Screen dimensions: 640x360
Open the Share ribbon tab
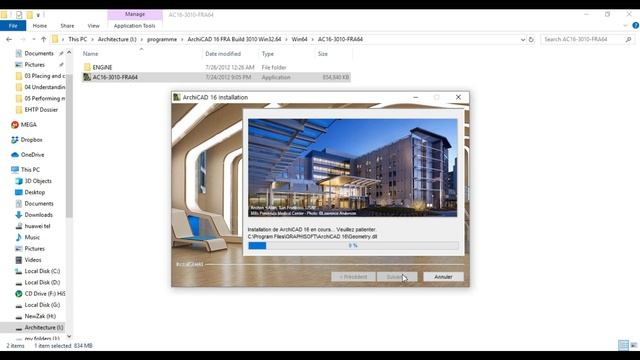(x=67, y=26)
